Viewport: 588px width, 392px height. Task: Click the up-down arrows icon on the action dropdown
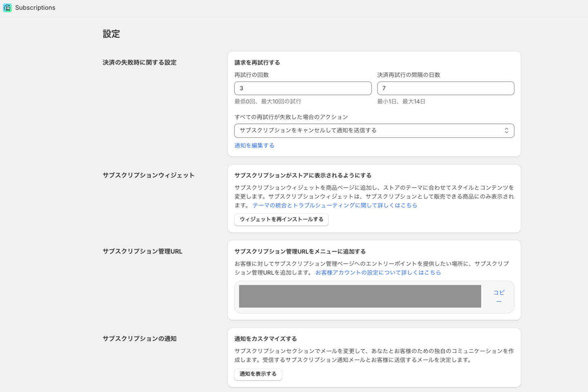(x=506, y=131)
